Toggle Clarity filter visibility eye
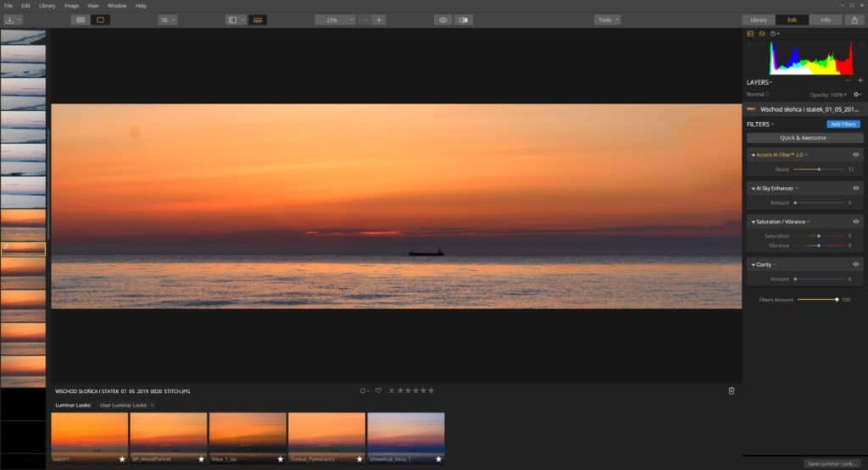This screenshot has width=868, height=470. tap(856, 264)
